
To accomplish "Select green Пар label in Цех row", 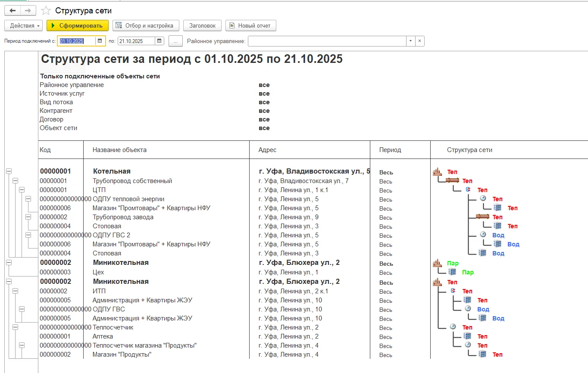I will click(468, 272).
